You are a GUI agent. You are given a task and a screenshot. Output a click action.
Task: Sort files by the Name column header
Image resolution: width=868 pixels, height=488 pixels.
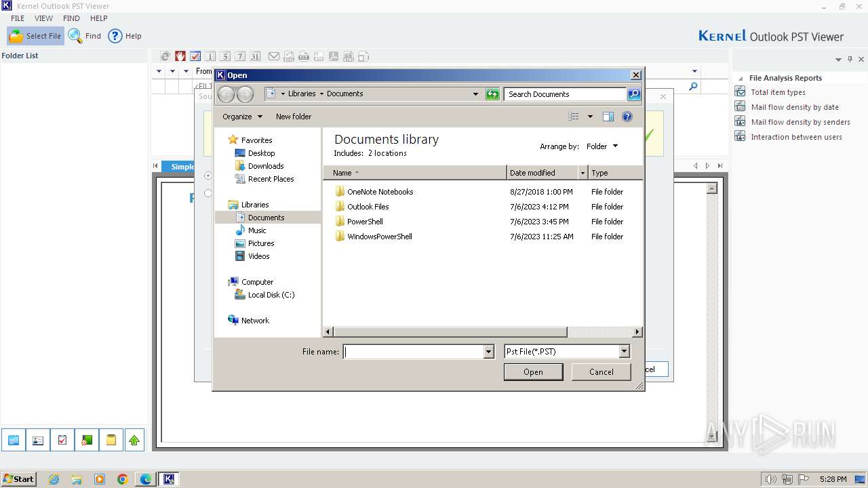point(415,173)
